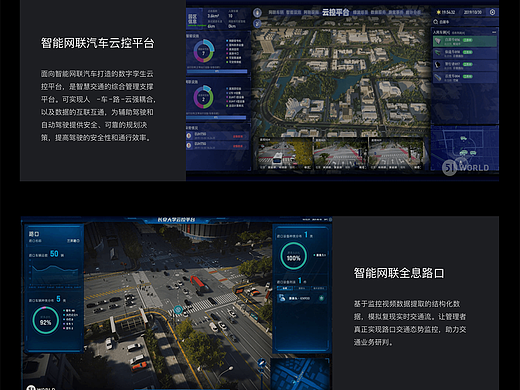
Task: Click the blue progress bar under the 2 donut
Action: click(217, 117)
